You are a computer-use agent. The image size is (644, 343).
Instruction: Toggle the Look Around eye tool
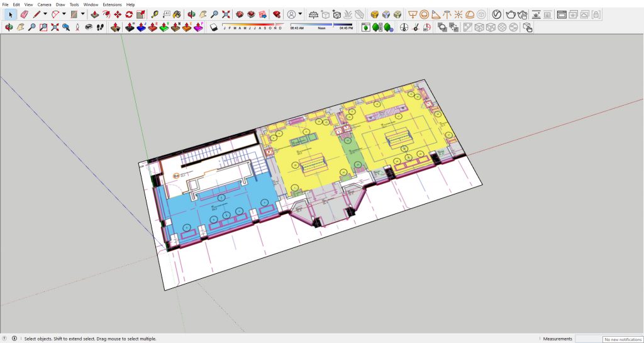tap(89, 27)
